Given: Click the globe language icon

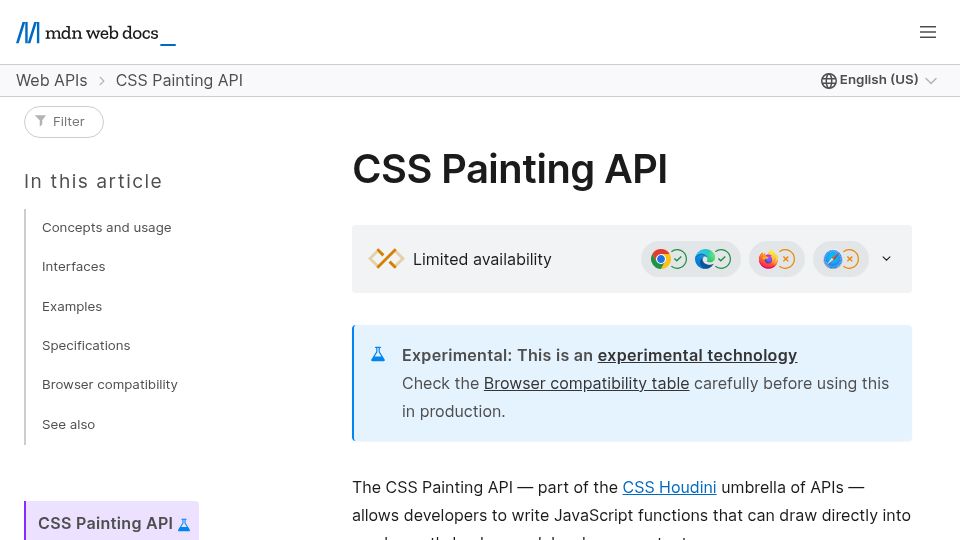Looking at the screenshot, I should pos(828,81).
